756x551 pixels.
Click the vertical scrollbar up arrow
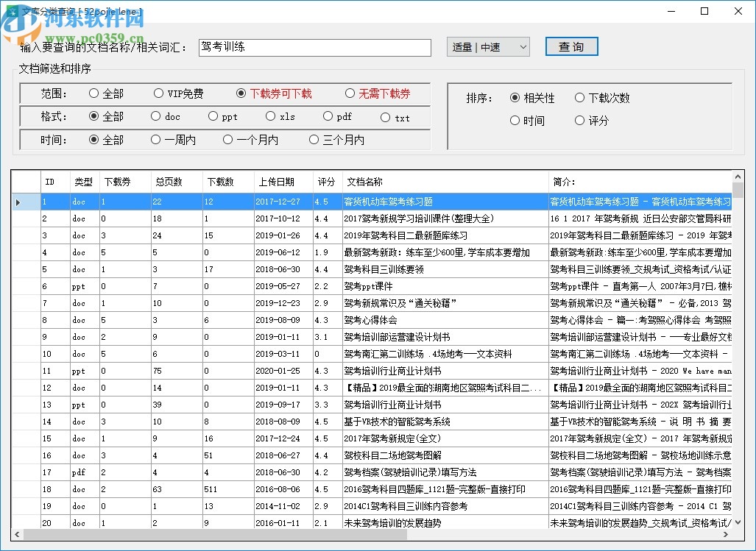[x=738, y=177]
